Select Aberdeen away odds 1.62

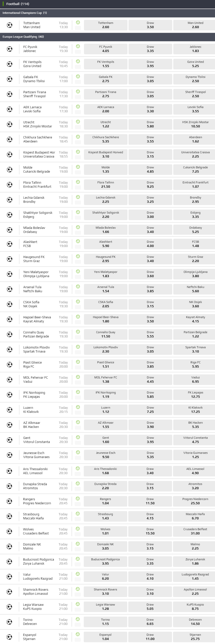[x=195, y=139]
